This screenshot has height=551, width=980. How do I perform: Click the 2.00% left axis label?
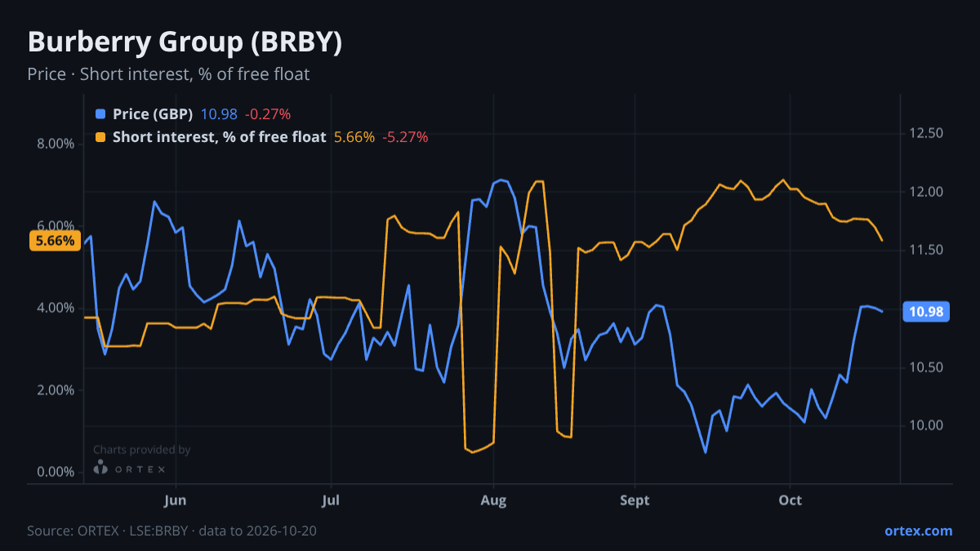(56, 390)
